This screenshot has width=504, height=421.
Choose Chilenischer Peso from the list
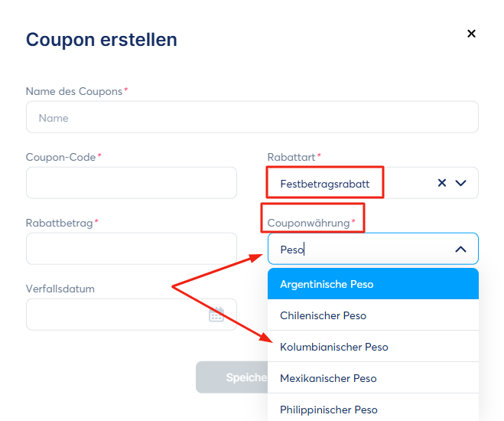pyautogui.click(x=373, y=315)
